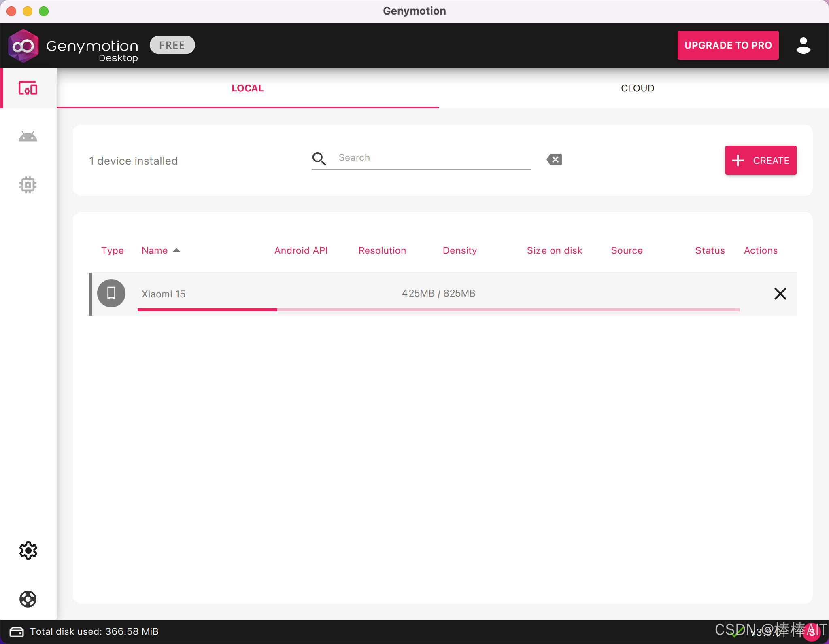The height and width of the screenshot is (644, 829).
Task: Click the user account profile icon
Action: [803, 45]
